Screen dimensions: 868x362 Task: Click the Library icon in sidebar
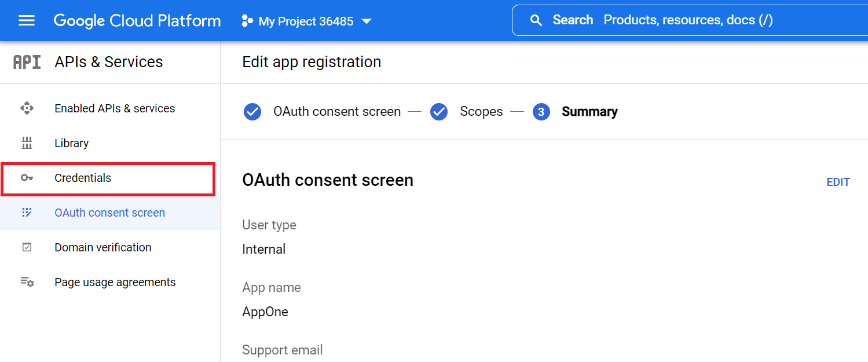coord(27,143)
